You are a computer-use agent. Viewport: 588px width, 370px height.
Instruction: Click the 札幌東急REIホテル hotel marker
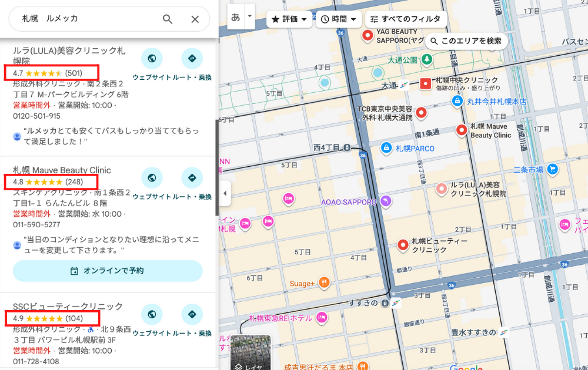pos(322,318)
